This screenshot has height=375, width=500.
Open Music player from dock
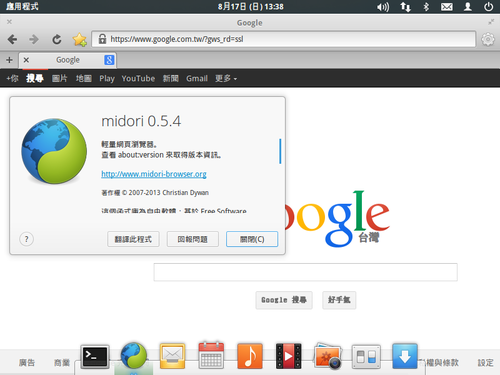click(250, 356)
